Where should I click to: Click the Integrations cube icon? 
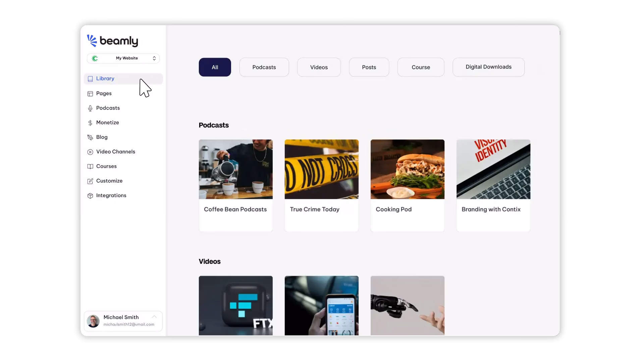click(x=90, y=196)
